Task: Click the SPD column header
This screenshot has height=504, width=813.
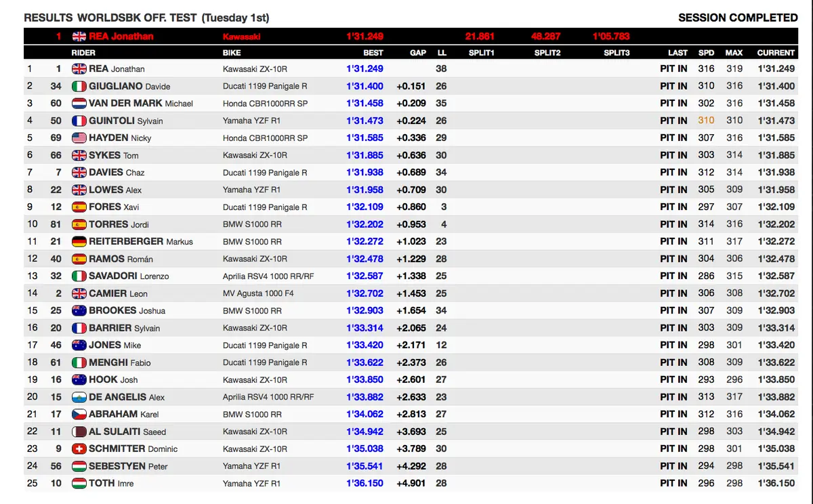Action: [707, 53]
